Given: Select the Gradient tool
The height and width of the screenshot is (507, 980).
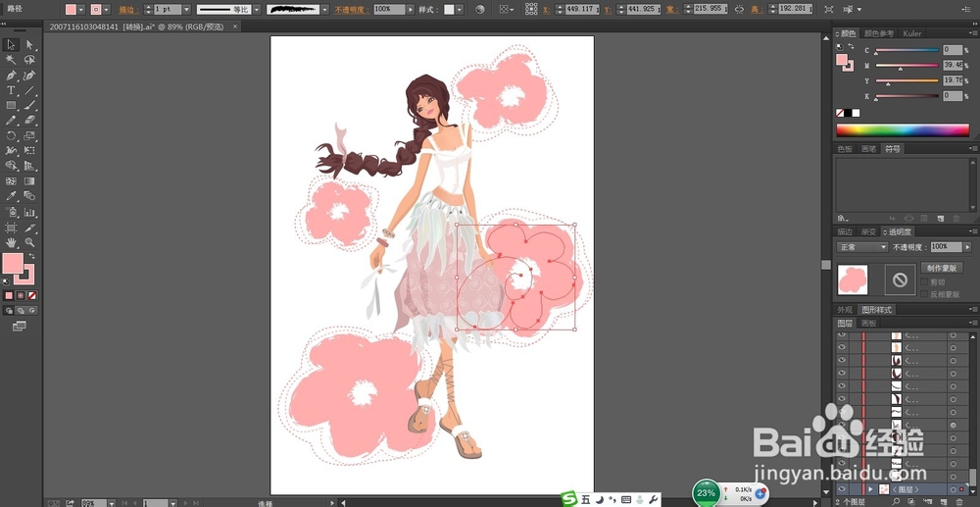Looking at the screenshot, I should pyautogui.click(x=29, y=180).
